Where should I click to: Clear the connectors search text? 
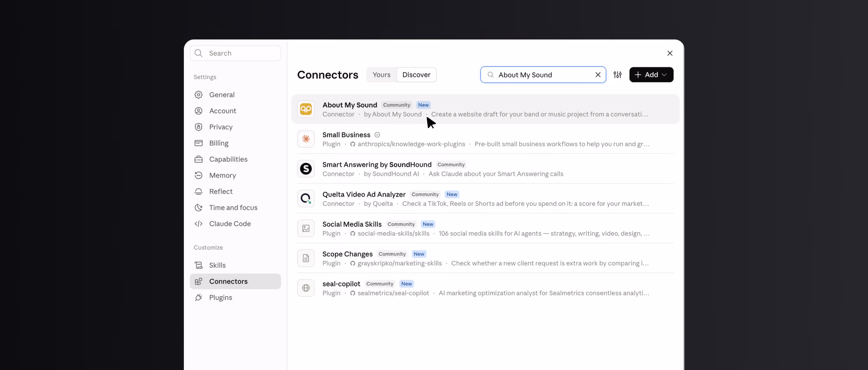click(598, 75)
